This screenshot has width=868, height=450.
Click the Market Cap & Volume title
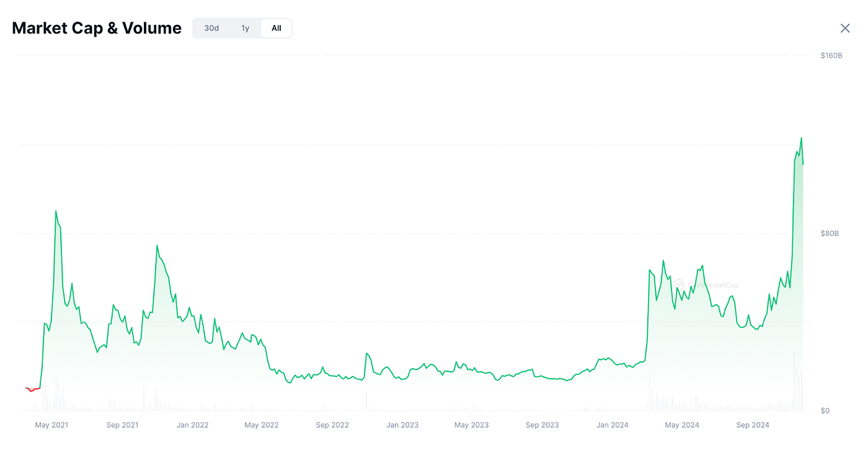[x=96, y=28]
